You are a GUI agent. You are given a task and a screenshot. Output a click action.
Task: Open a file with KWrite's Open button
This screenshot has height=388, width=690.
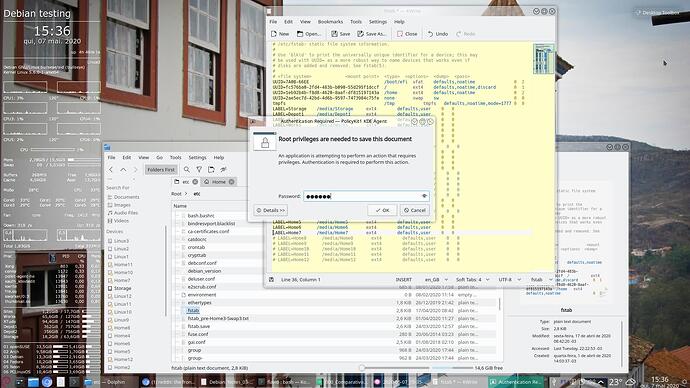point(308,34)
